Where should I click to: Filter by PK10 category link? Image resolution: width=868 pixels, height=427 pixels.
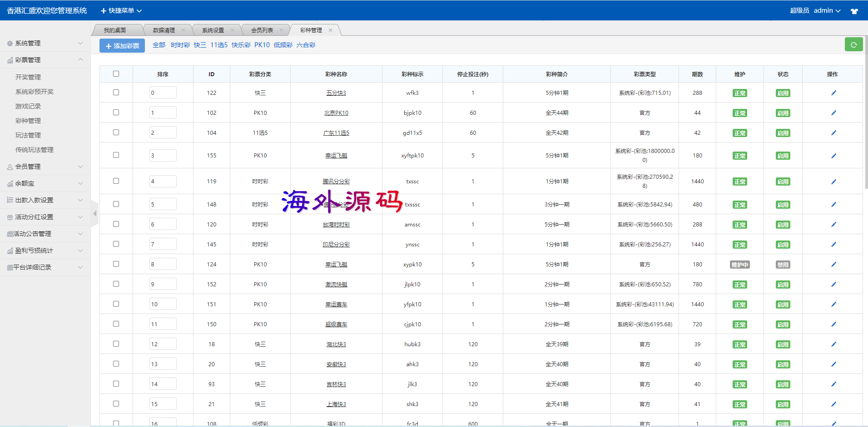[262, 45]
